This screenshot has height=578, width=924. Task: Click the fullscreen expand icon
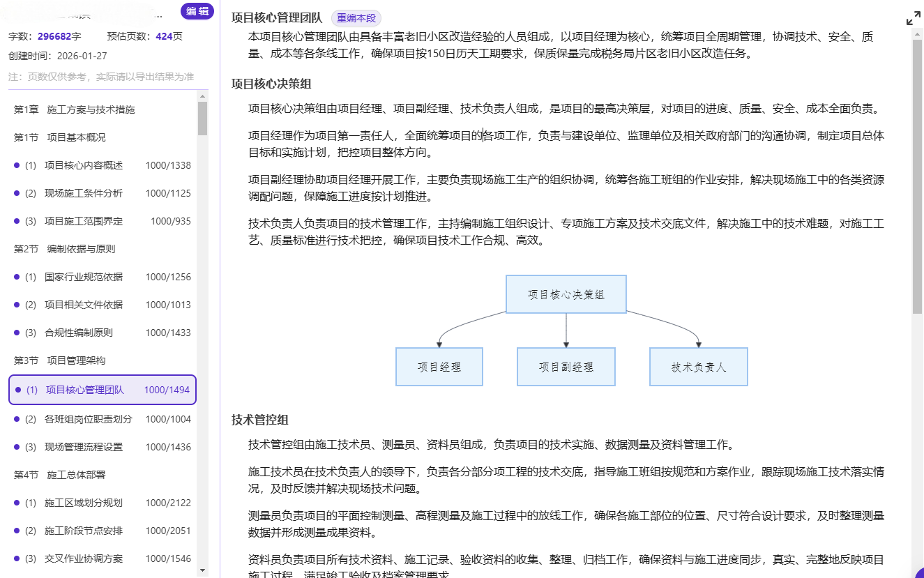pos(913,19)
